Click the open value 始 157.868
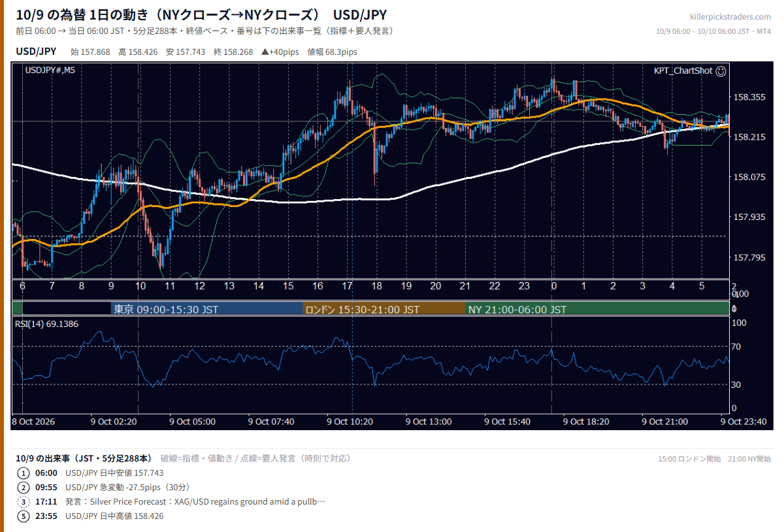This screenshot has width=784, height=532. [x=90, y=52]
